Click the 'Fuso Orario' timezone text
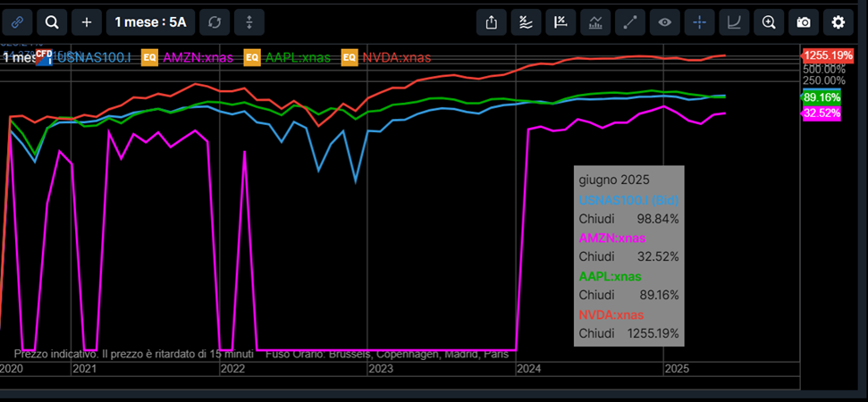The height and width of the screenshot is (402, 868). click(x=387, y=354)
